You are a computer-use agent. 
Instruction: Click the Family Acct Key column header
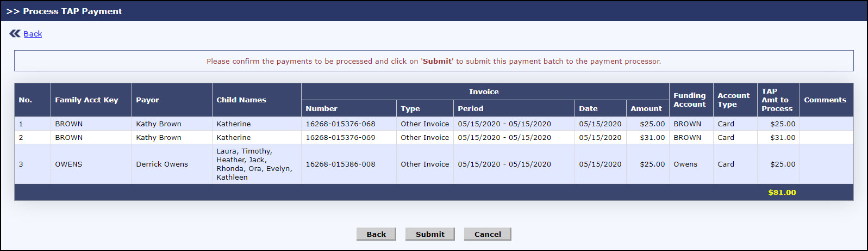point(86,100)
